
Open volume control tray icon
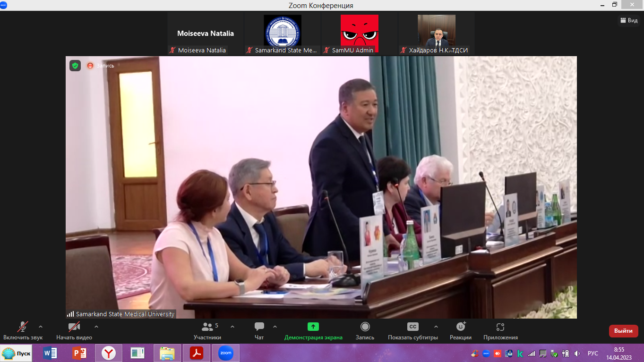point(577,354)
